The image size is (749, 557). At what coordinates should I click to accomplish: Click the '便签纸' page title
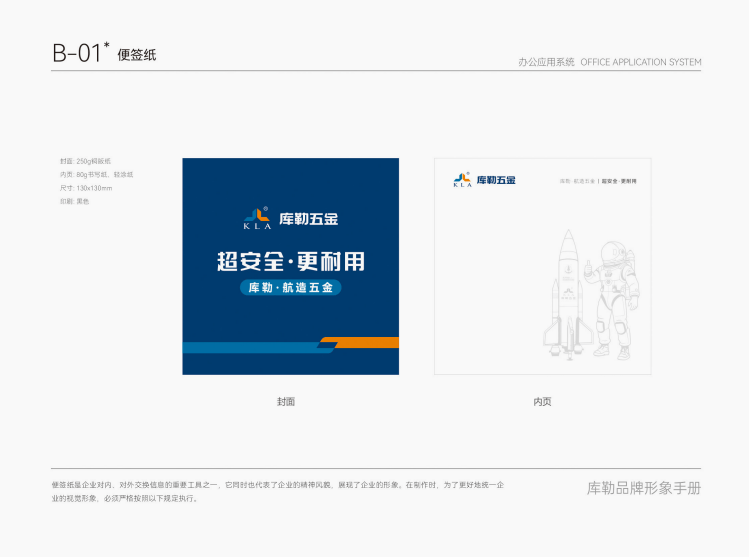click(137, 55)
